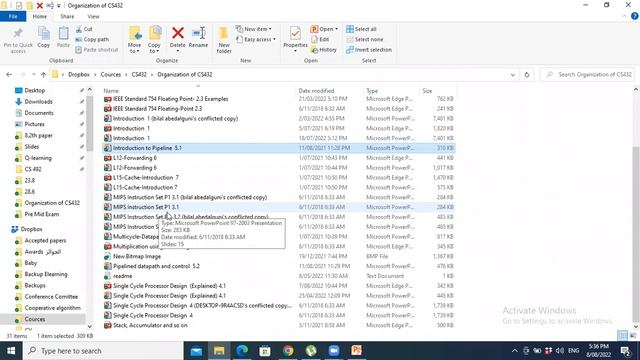The height and width of the screenshot is (360, 640).
Task: Click Pin to Quick access icon
Action: (x=18, y=40)
